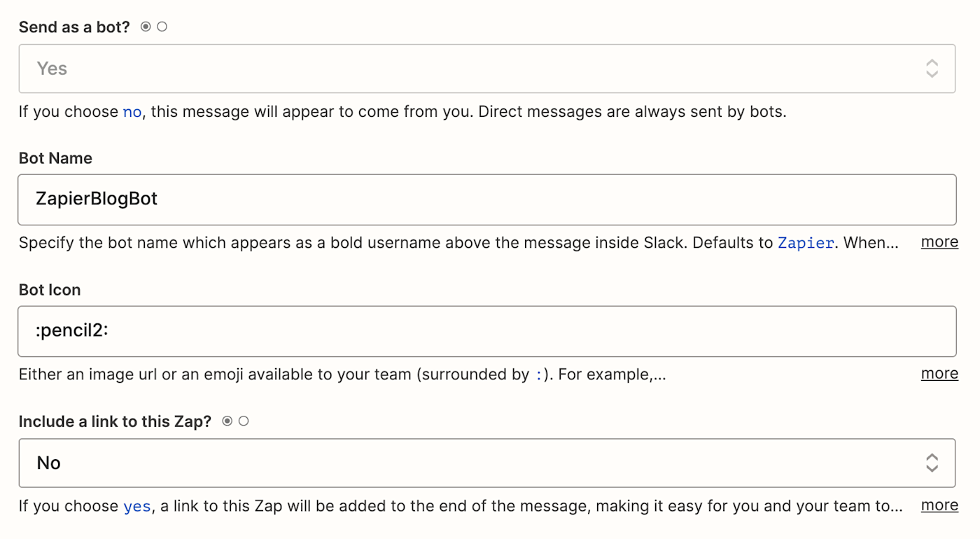Click the up-down chevron in the Yes dropdown

(x=932, y=69)
